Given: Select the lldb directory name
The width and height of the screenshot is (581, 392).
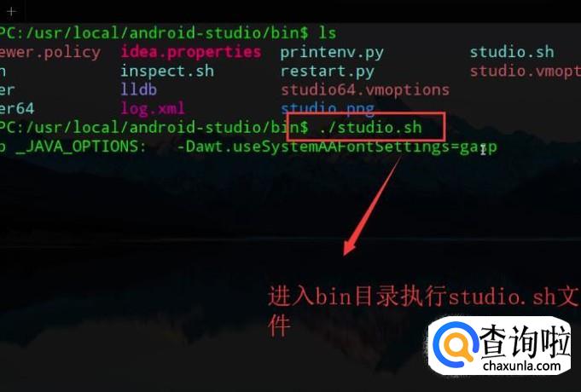Looking at the screenshot, I should point(138,89).
